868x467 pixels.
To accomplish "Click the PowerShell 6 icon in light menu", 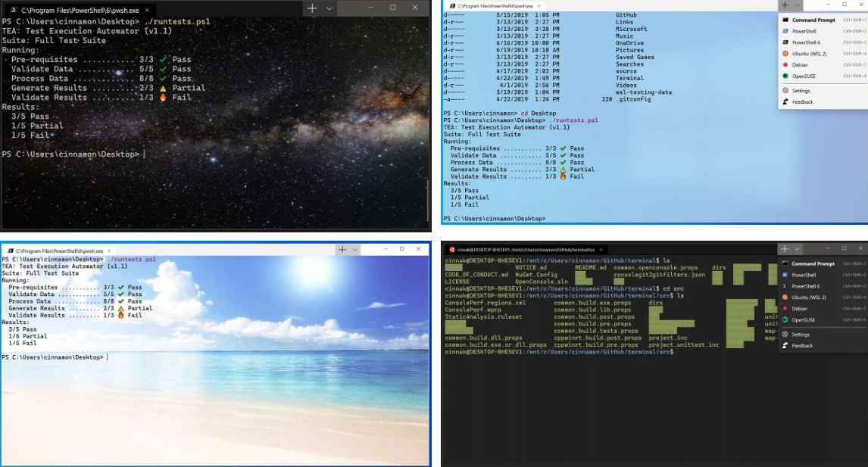I will point(785,42).
